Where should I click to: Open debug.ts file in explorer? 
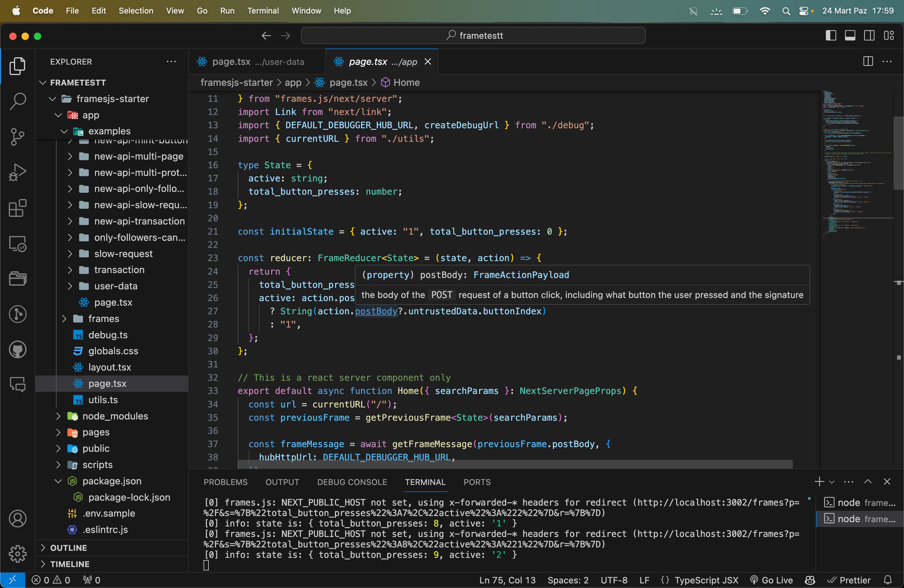coord(108,335)
